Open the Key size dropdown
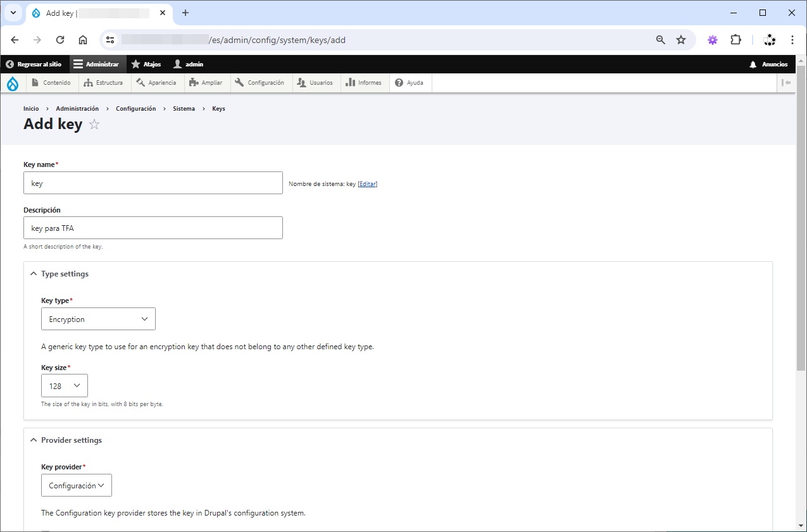807x532 pixels. pyautogui.click(x=65, y=385)
